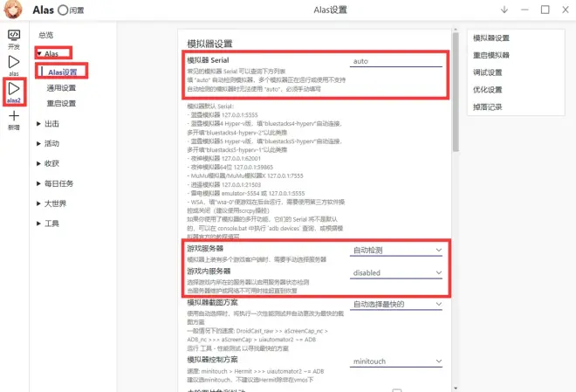Expand the 收获 group
Screen dimensions: 576x392
pos(48,163)
